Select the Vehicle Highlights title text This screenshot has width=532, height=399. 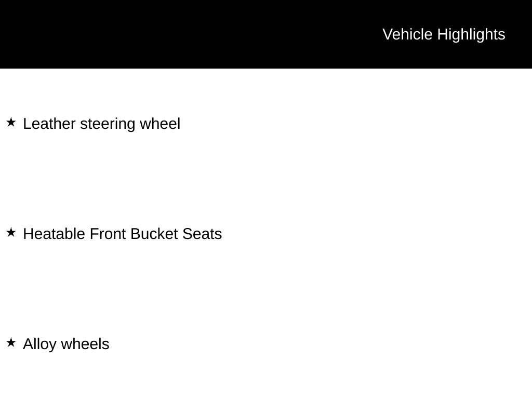pyautogui.click(x=444, y=34)
